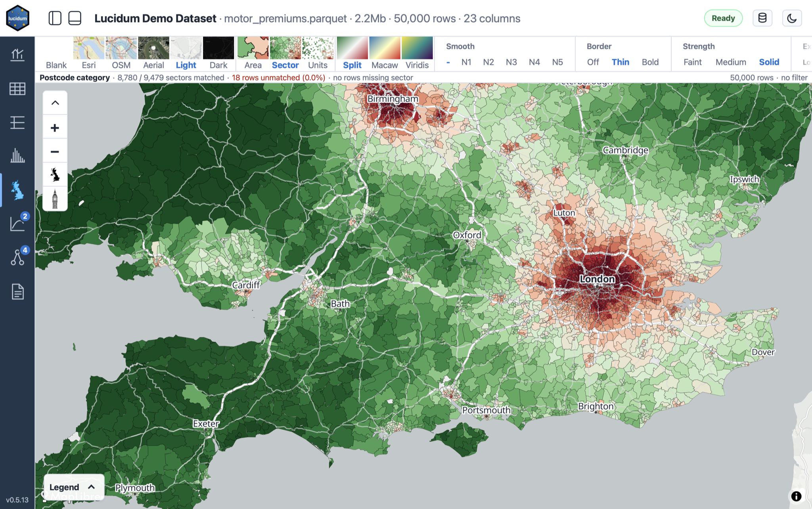Pick the Split color palette swatch

pos(352,54)
